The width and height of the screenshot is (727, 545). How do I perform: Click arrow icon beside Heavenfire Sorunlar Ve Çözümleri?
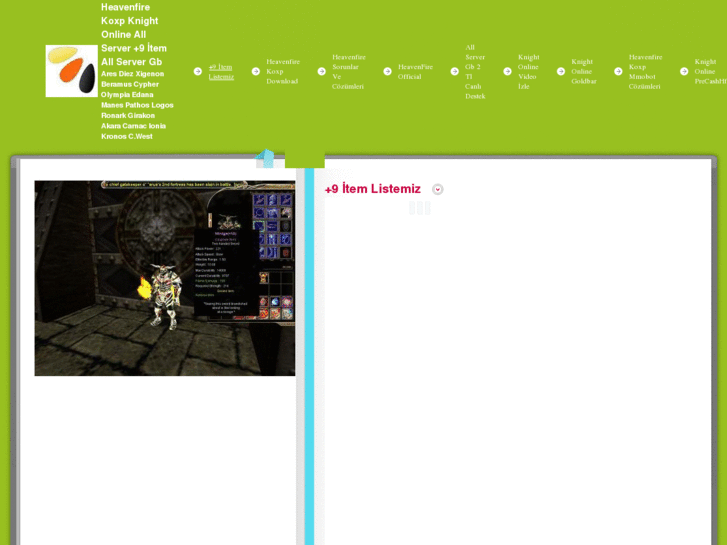coord(322,71)
